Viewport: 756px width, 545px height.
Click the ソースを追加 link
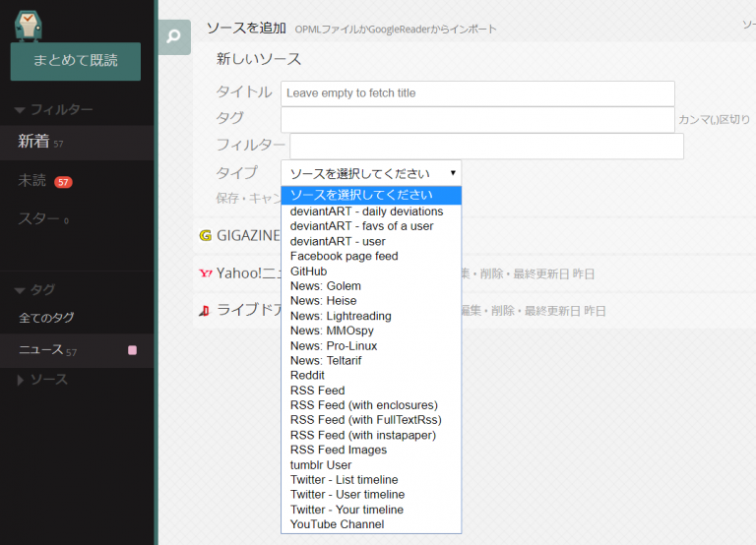246,29
